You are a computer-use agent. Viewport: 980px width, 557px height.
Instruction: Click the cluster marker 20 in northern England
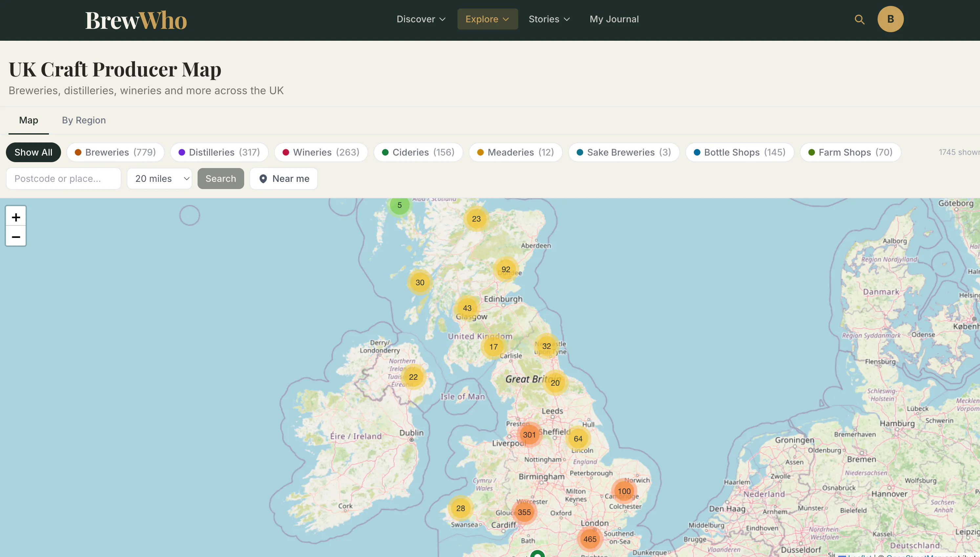[x=555, y=383]
